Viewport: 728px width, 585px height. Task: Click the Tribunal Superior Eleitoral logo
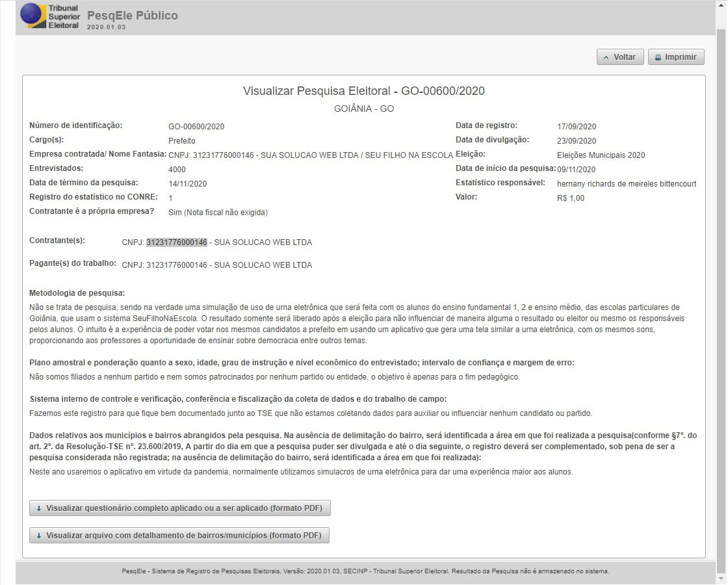50,16
